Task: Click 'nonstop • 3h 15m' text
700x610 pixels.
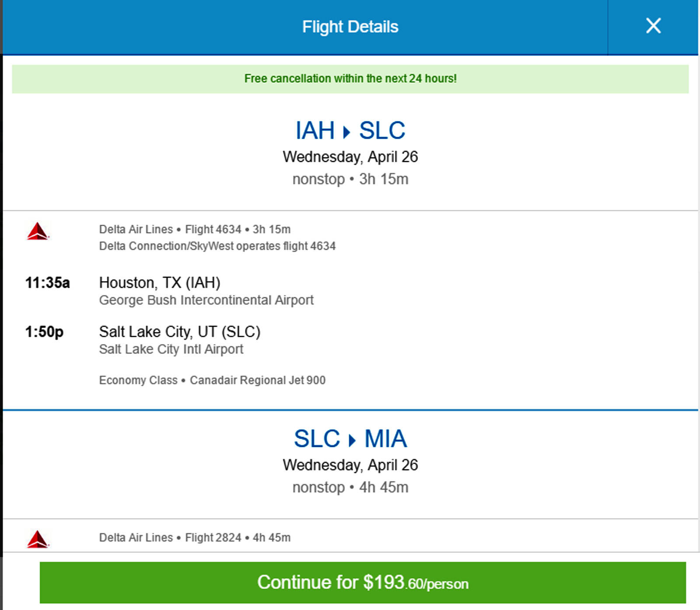Action: 350,179
